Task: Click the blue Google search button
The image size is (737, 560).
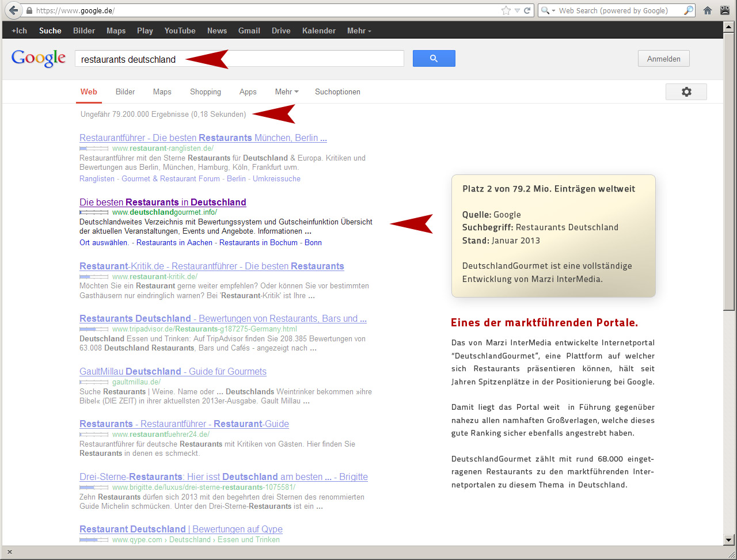Action: coord(434,58)
